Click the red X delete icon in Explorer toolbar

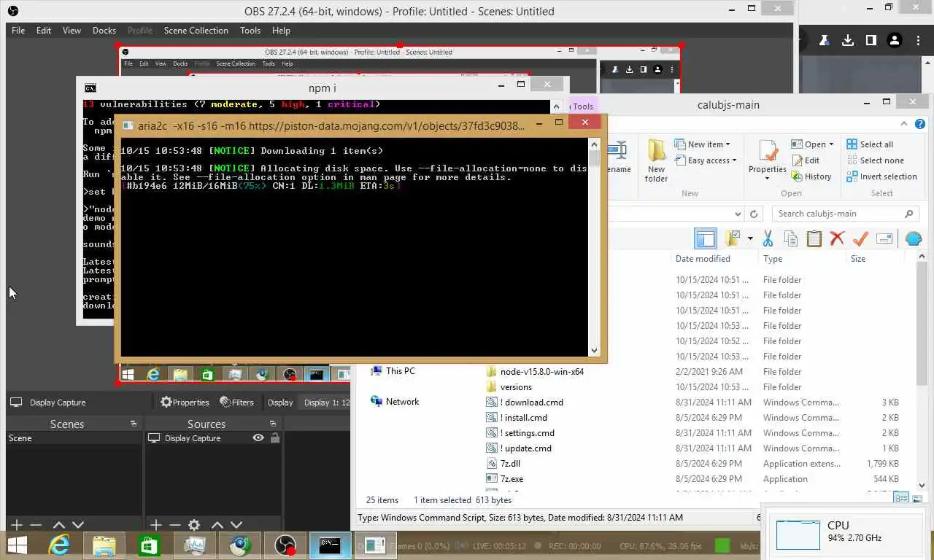pos(837,238)
